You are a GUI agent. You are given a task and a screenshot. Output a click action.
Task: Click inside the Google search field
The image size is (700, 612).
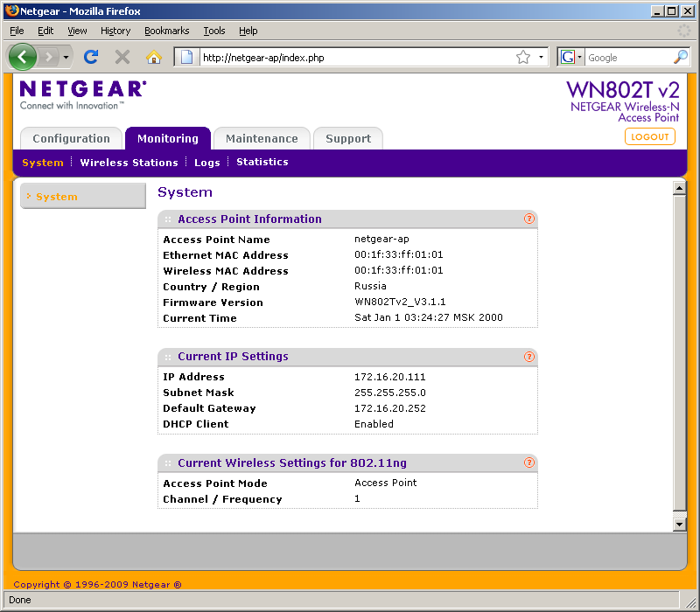628,58
